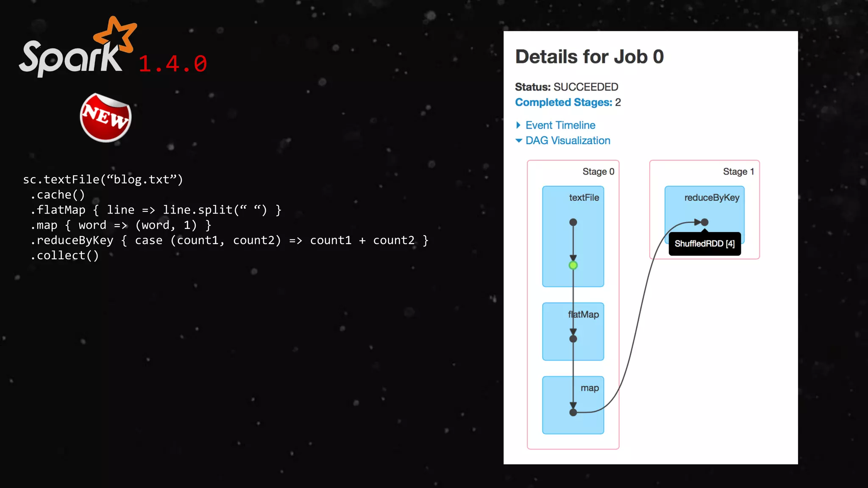This screenshot has height=488, width=868.
Task: Open the Completed Stages link
Action: click(563, 103)
